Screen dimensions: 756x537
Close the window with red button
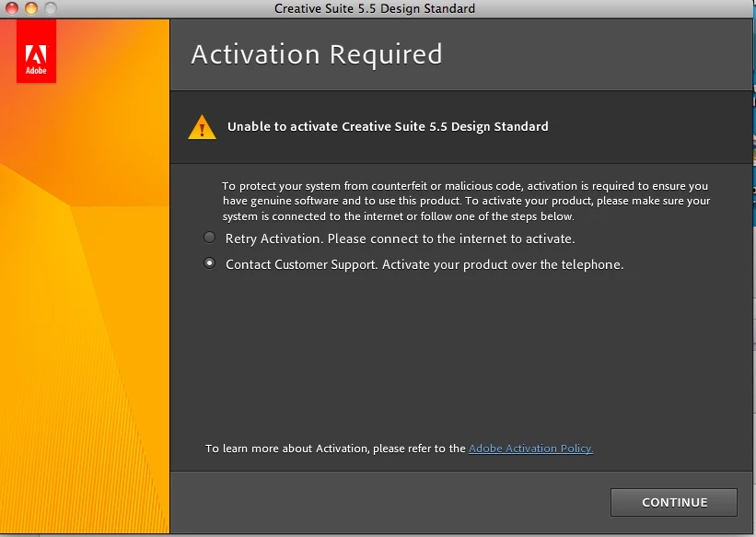(x=12, y=8)
